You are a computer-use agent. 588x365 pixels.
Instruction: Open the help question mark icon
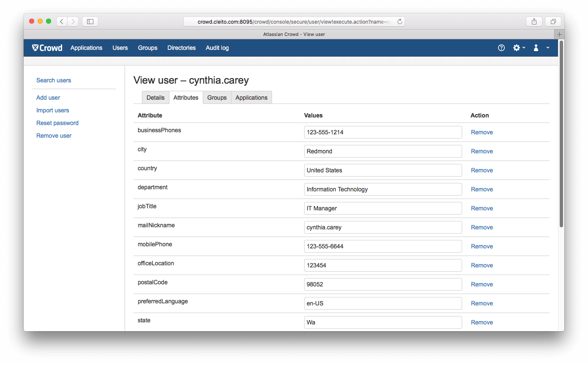tap(501, 48)
